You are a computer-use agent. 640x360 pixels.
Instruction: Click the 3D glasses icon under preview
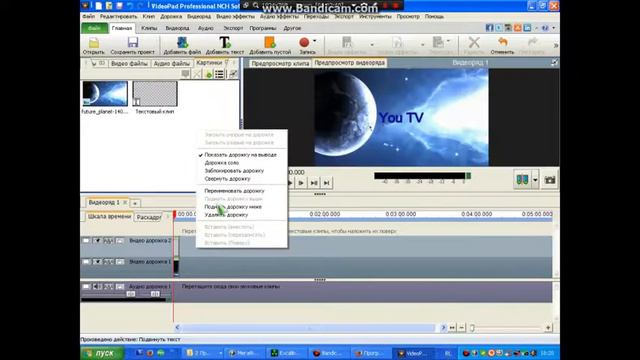pyautogui.click(x=522, y=180)
